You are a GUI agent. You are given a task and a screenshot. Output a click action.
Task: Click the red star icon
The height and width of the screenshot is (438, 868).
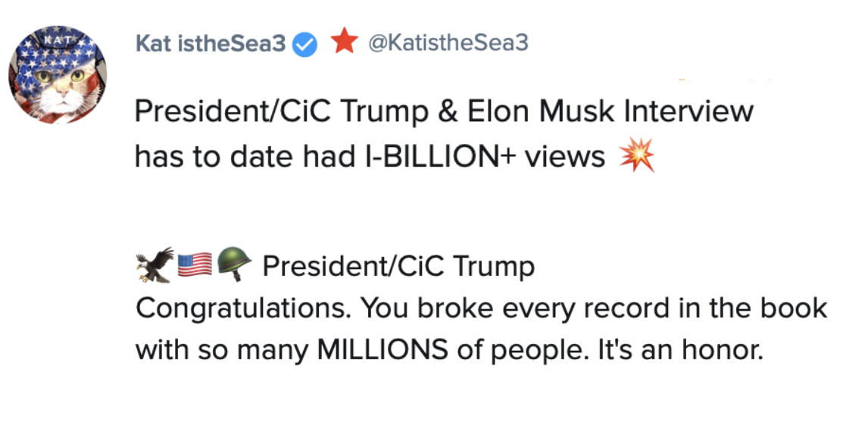344,42
